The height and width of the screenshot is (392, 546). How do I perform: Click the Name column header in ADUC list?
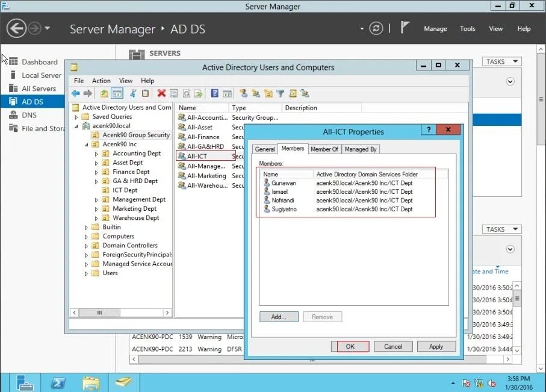(x=202, y=108)
